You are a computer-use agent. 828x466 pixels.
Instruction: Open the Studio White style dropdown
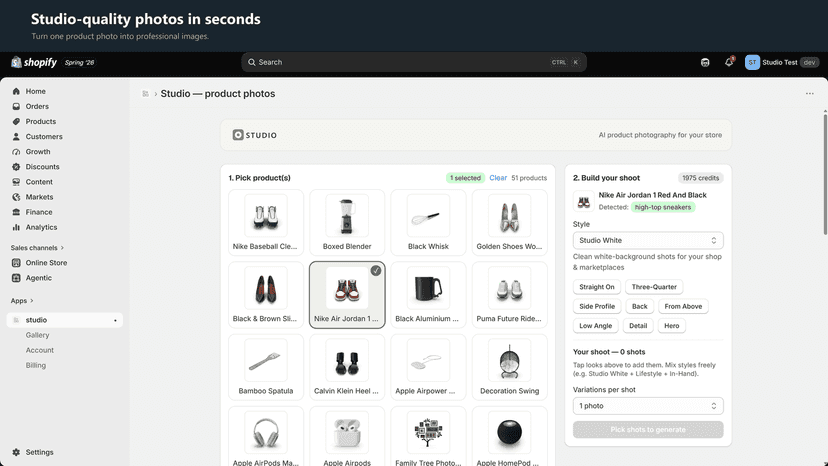click(648, 240)
